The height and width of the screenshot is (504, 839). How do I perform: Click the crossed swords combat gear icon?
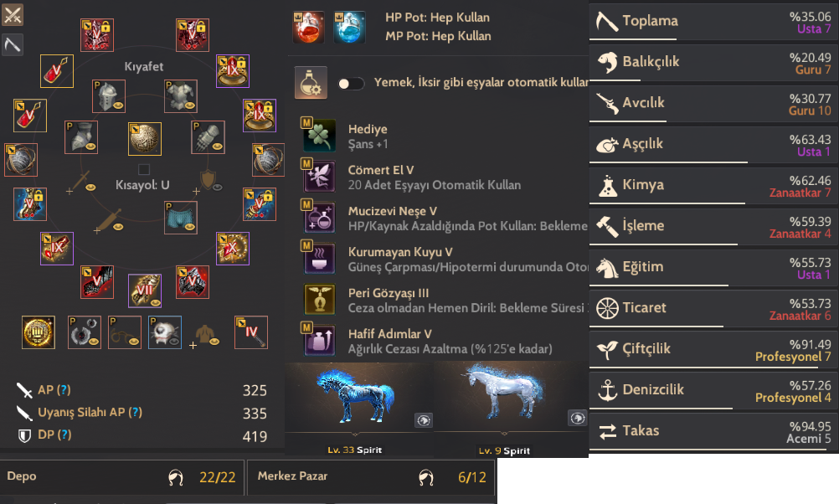point(13,15)
